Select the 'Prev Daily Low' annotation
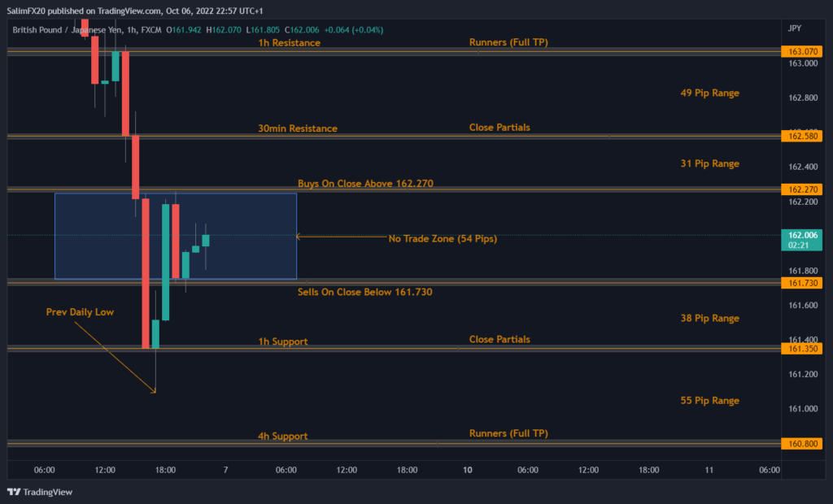 pyautogui.click(x=80, y=311)
